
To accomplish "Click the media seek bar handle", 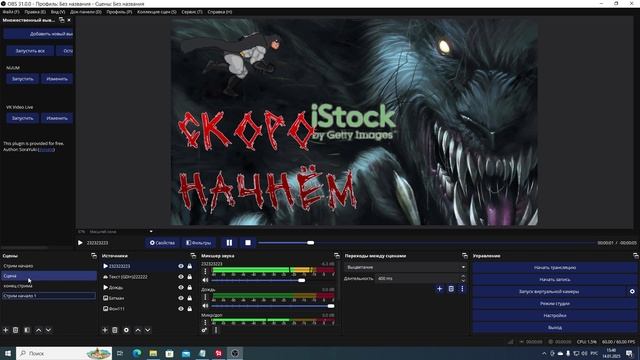I will pyautogui.click(x=311, y=242).
